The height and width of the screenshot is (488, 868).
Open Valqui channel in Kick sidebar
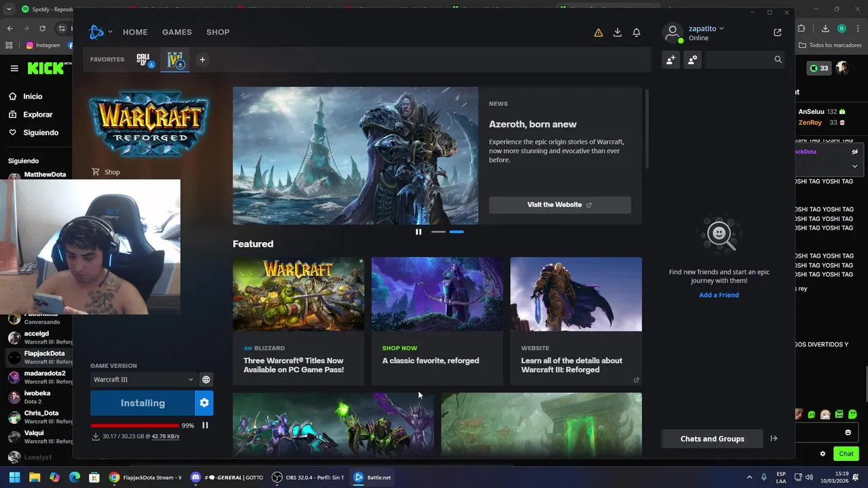pyautogui.click(x=39, y=436)
